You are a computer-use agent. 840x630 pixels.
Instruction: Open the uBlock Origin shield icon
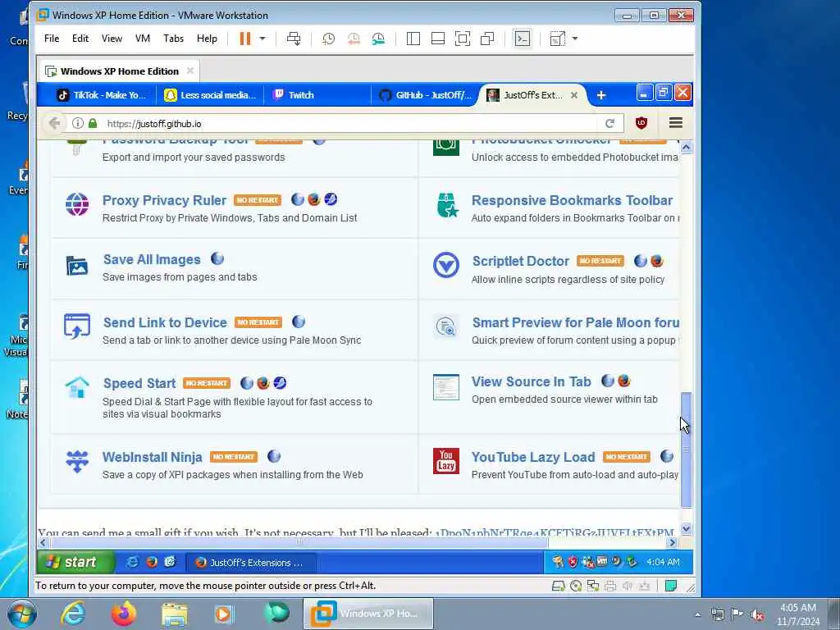tap(641, 123)
